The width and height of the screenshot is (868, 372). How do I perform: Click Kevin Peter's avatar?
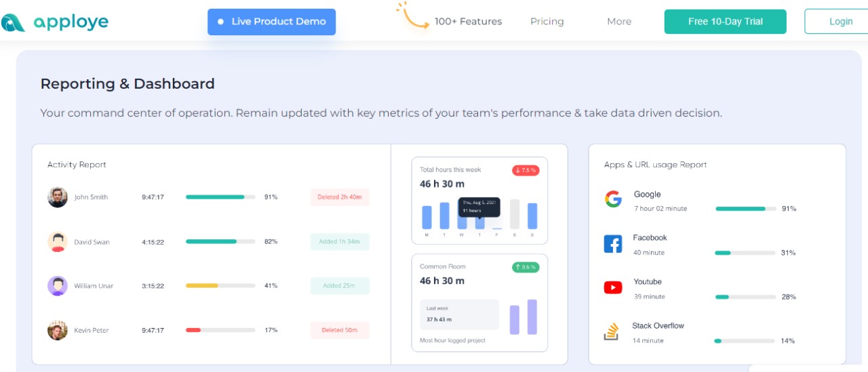click(x=58, y=330)
